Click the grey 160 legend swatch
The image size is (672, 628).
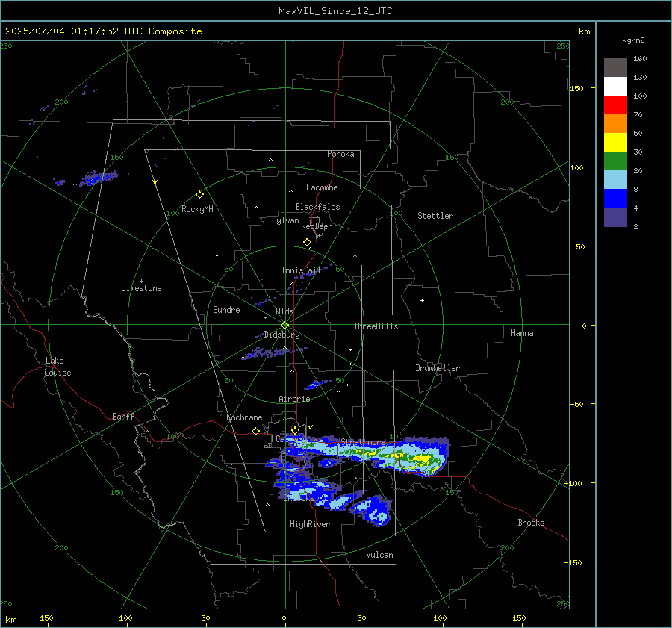[615, 68]
